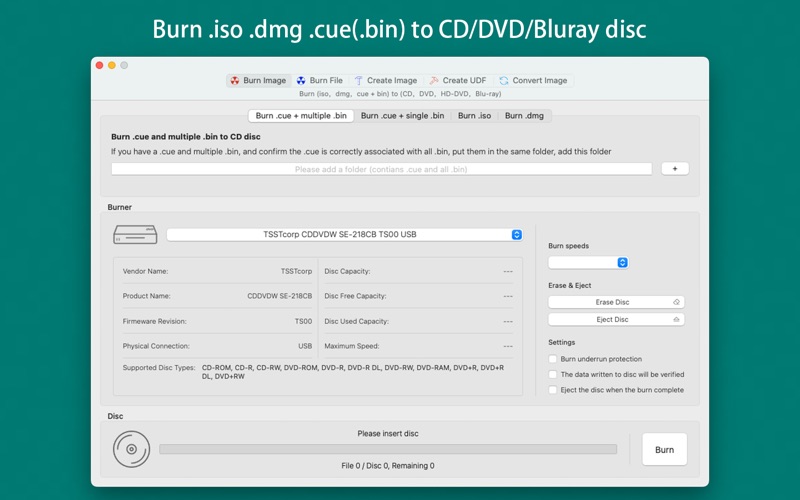Enable Burn underrun protection checkbox
Image resolution: width=800 pixels, height=500 pixels.
pyautogui.click(x=553, y=359)
